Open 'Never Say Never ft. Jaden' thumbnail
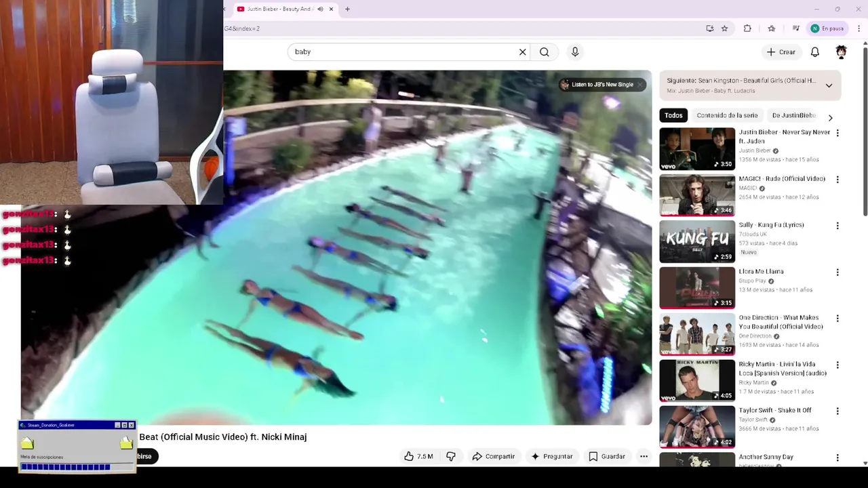This screenshot has width=868, height=488. coord(697,148)
